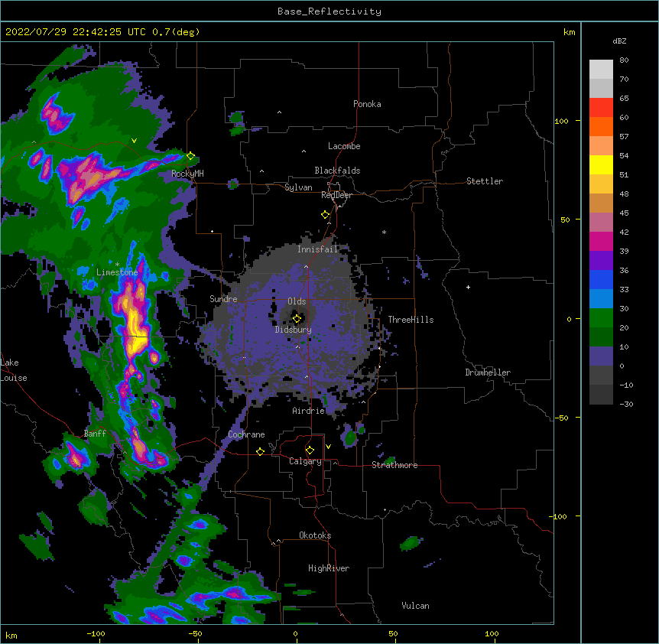Pick the orange 57-60 dBZ legend swatch
Viewport: 659px width, 644px height.
601,126
